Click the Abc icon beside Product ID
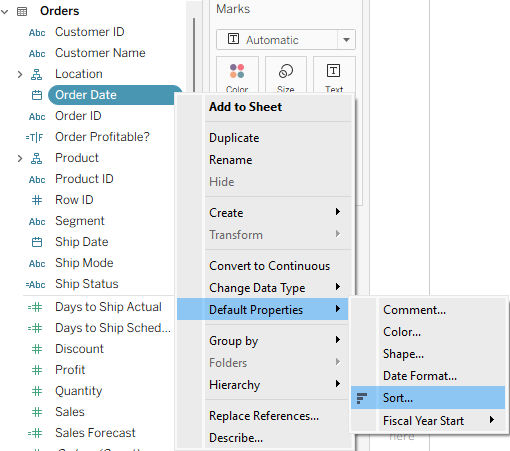Image resolution: width=510 pixels, height=451 pixels. (37, 180)
